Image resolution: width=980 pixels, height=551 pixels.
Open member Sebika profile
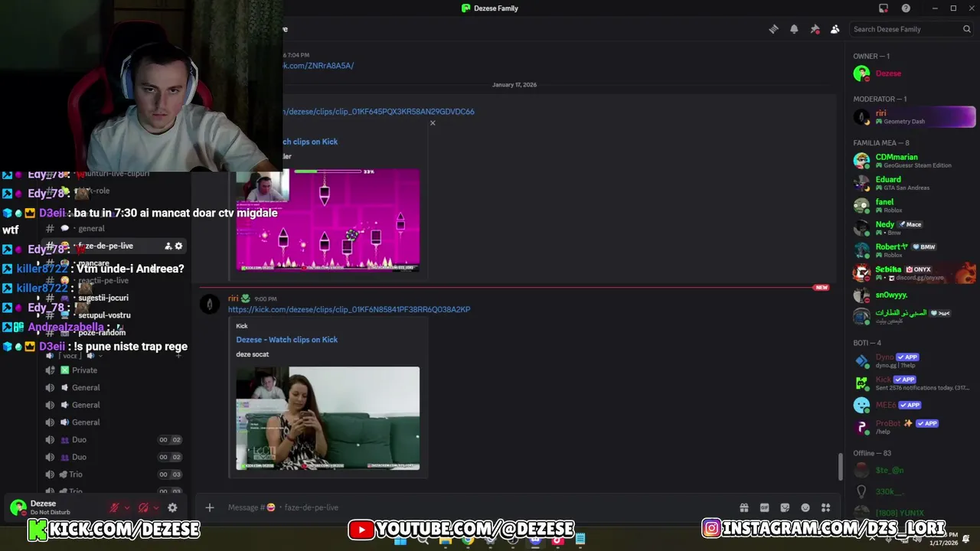pos(913,273)
